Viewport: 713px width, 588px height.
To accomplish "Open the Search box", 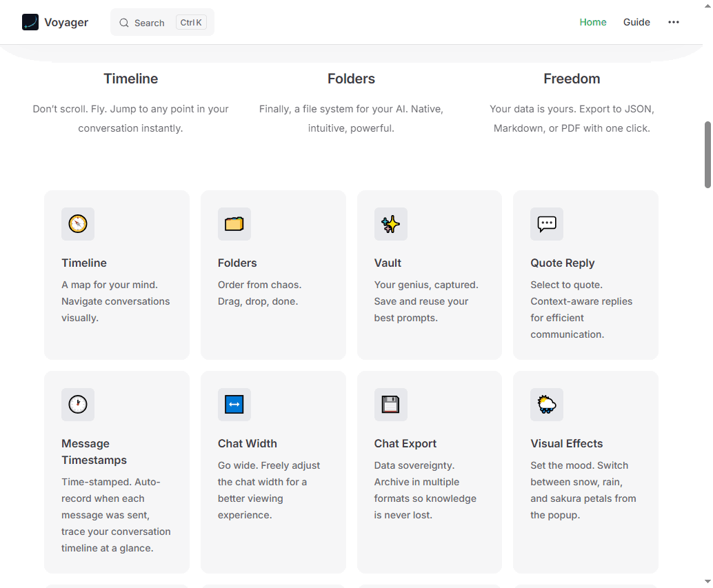I will (162, 22).
